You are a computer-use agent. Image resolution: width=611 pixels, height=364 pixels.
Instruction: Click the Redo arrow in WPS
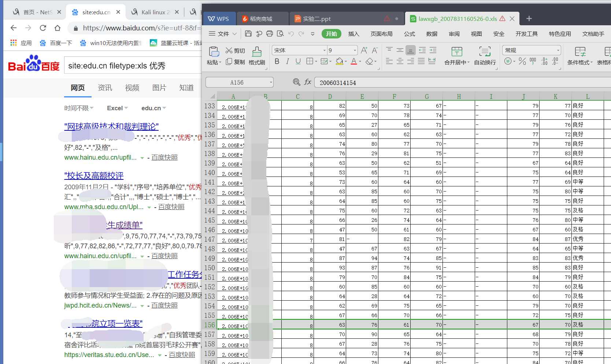click(301, 34)
